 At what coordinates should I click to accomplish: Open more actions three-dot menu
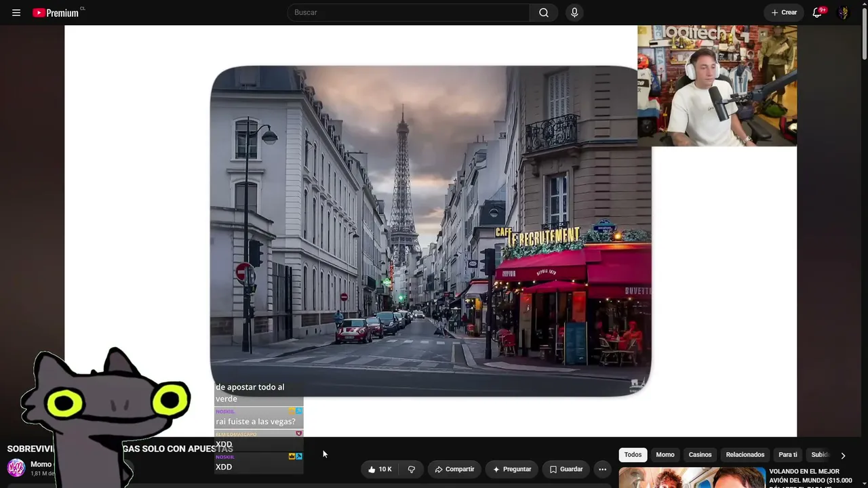[602, 469]
